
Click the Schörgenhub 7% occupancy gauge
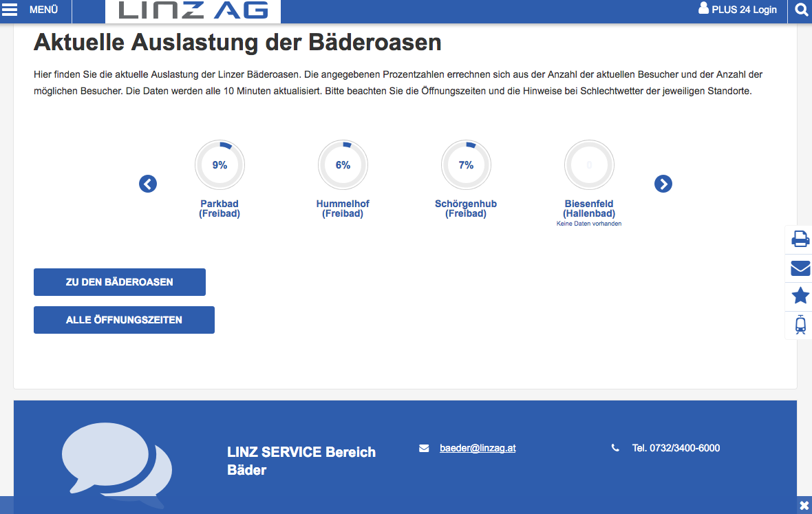click(x=466, y=165)
